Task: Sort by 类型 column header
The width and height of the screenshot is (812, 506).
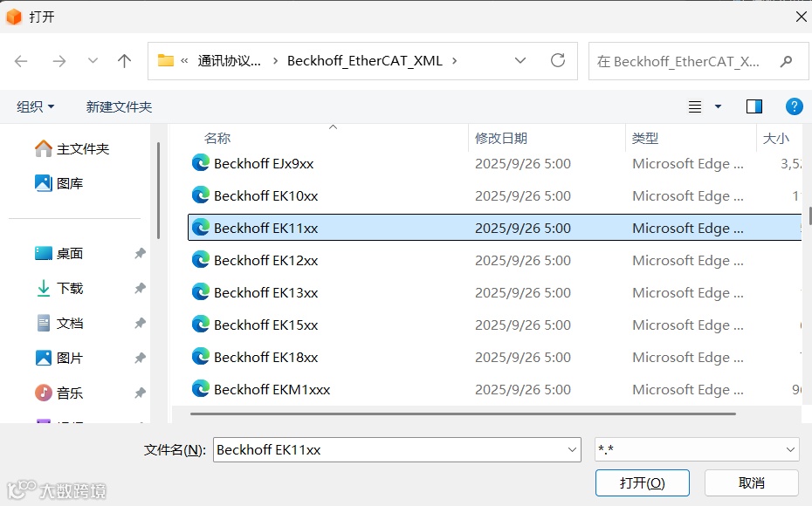Action: [645, 138]
